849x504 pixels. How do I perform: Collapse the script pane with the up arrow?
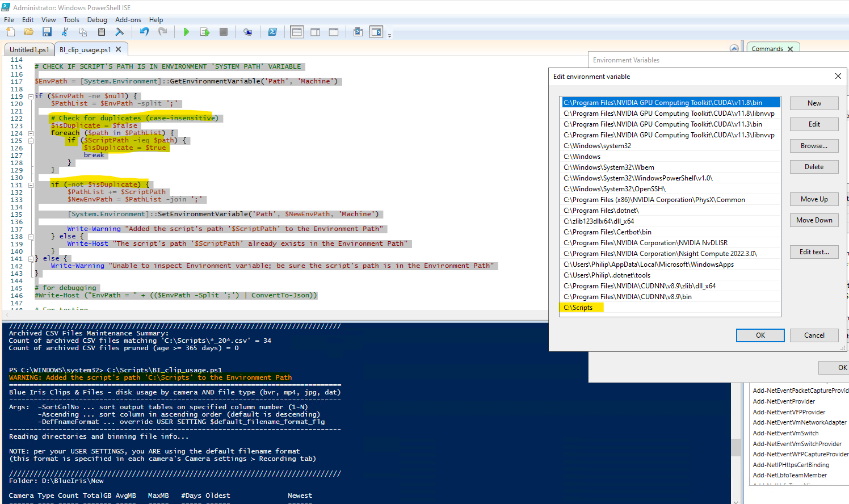coord(734,49)
